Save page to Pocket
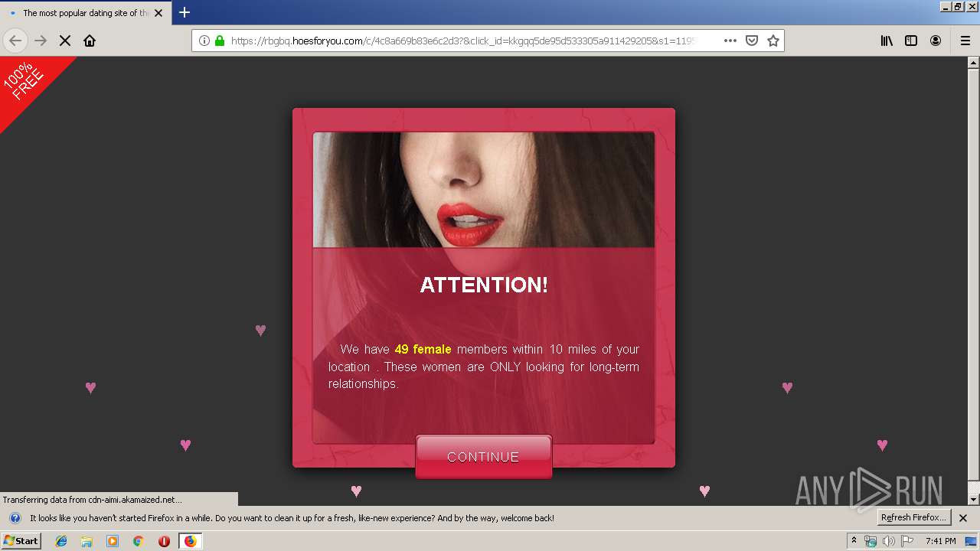The width and height of the screenshot is (980, 551). (752, 41)
